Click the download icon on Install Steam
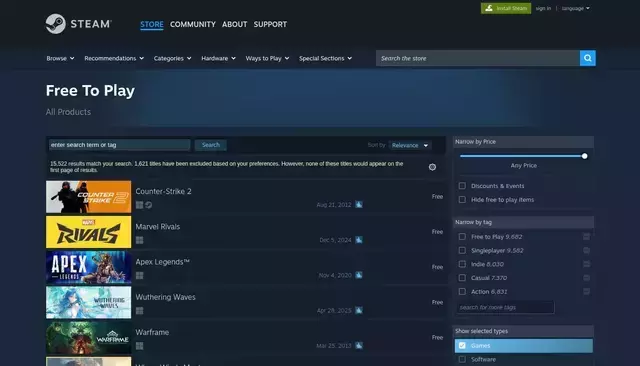640x366 pixels. click(489, 8)
